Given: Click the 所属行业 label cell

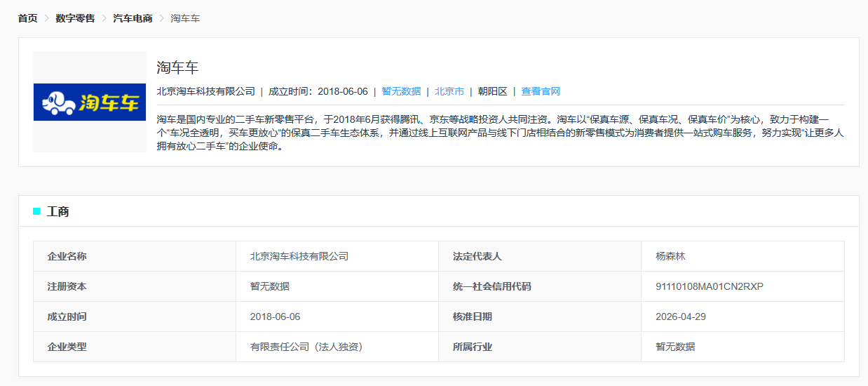Looking at the screenshot, I should pos(540,347).
